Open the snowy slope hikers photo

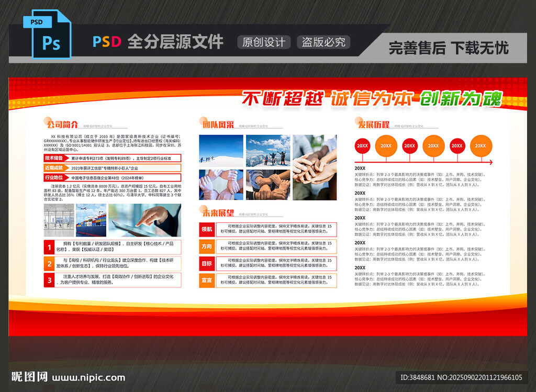[x=221, y=150]
